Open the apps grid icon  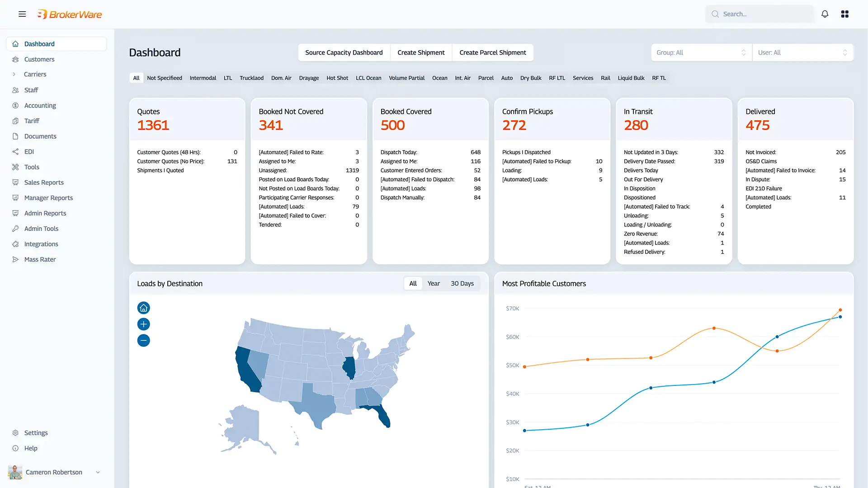click(844, 14)
